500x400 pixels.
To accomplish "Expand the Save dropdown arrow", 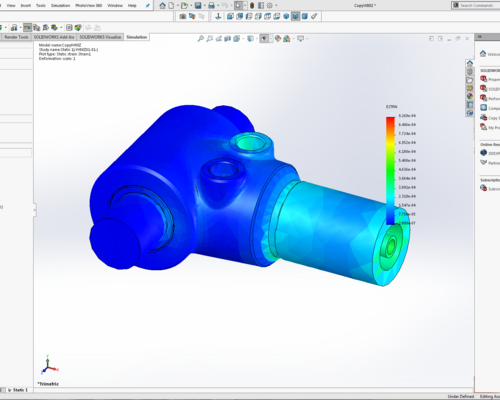I will click(204, 6).
